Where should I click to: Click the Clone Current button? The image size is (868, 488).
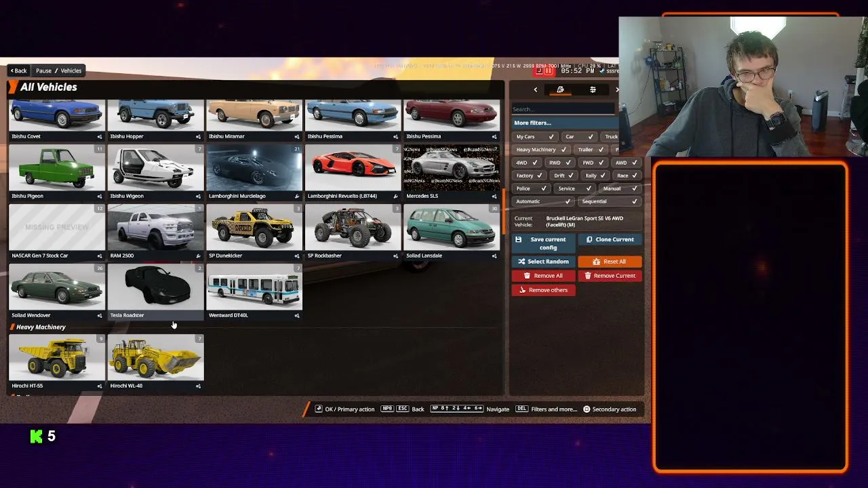610,239
